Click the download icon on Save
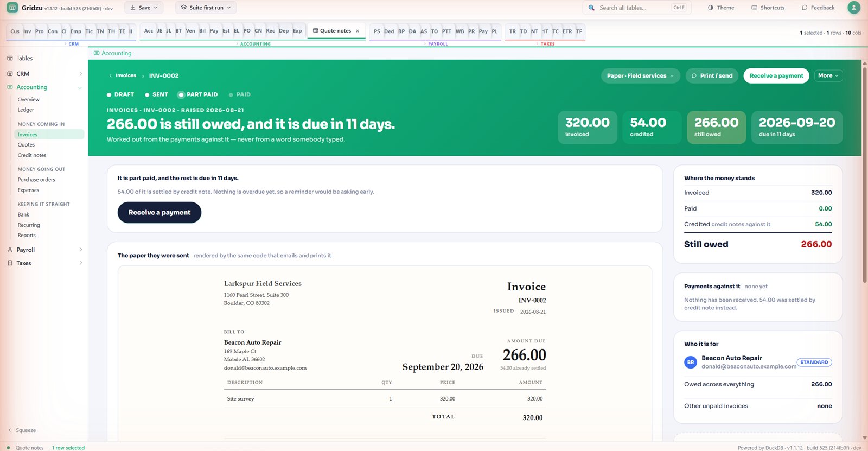Screen dimensions: 868x451 (133, 8)
